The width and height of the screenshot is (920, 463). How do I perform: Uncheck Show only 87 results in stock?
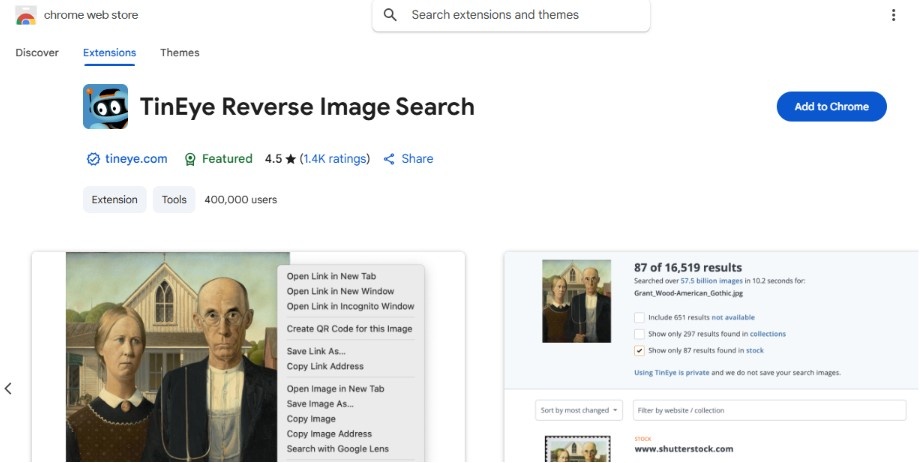640,351
